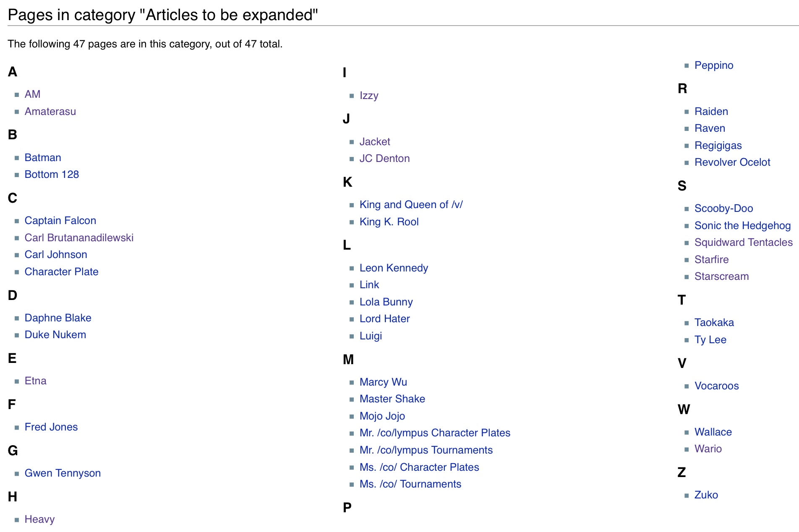The height and width of the screenshot is (532, 799).
Task: Open the Revolver Ocelot page
Action: tap(732, 162)
